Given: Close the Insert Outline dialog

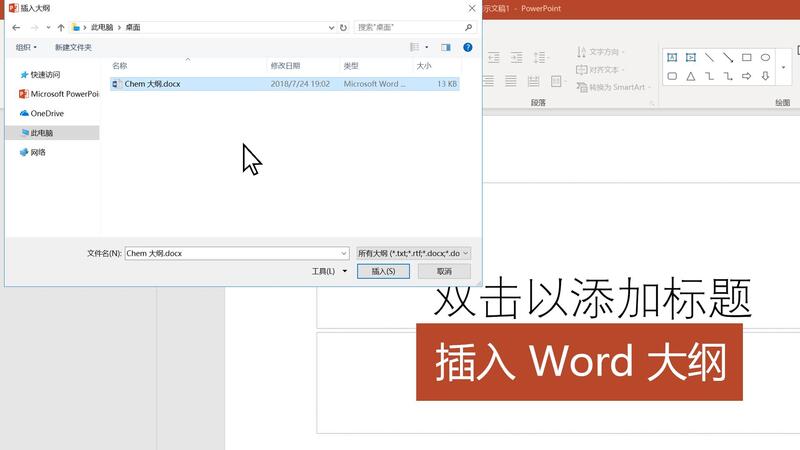Looking at the screenshot, I should [472, 8].
